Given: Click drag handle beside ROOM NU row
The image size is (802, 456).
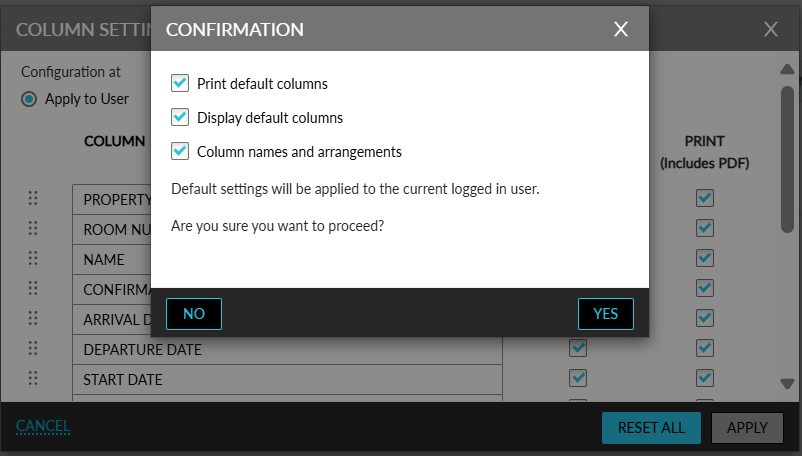Looking at the screenshot, I should pos(33,228).
